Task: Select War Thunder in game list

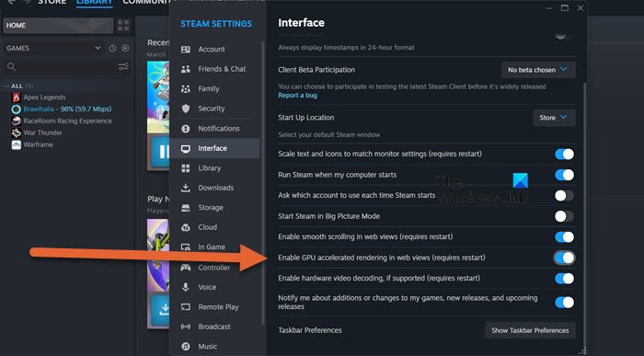Action: (x=42, y=132)
